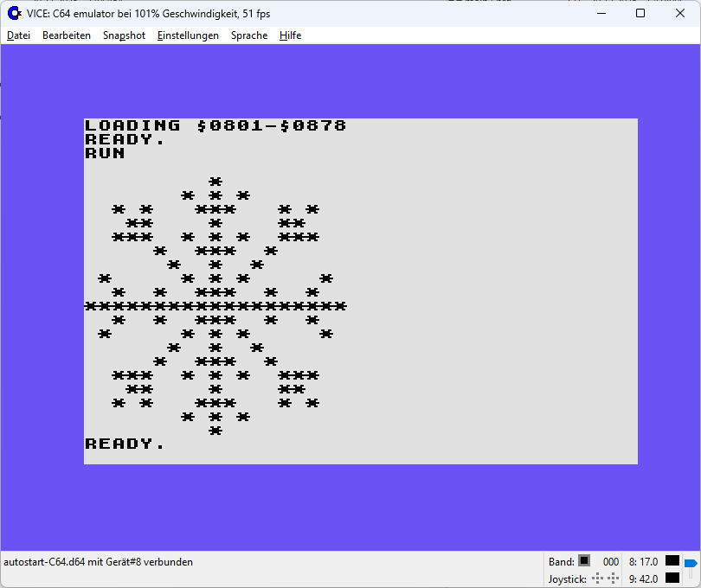Click the drive 8 LED indicator

coord(672,561)
